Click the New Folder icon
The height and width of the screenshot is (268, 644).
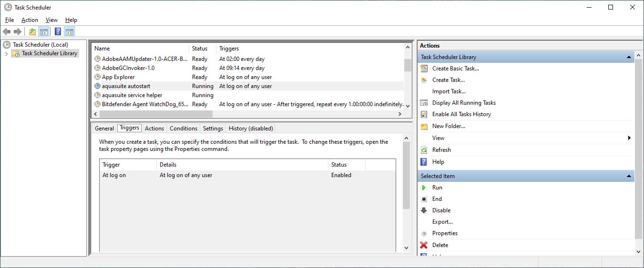[424, 127]
